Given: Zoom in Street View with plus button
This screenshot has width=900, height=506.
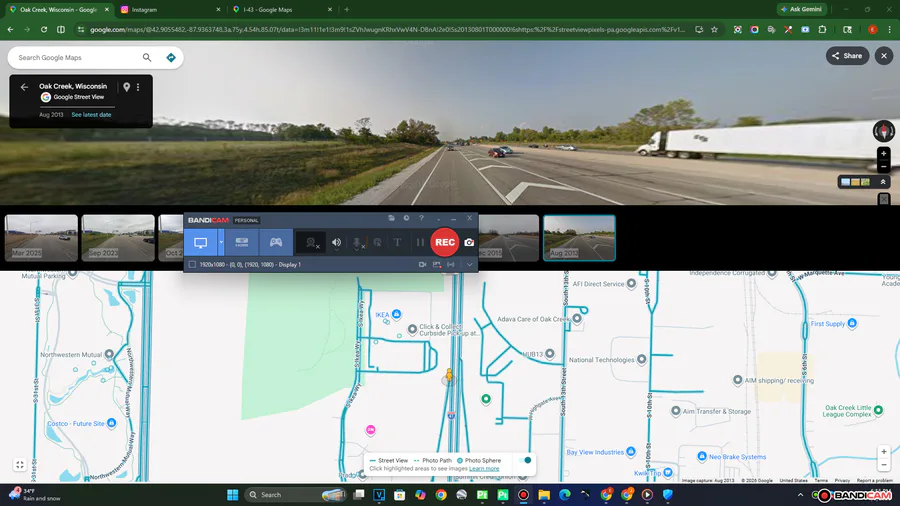Looking at the screenshot, I should pyautogui.click(x=884, y=153).
